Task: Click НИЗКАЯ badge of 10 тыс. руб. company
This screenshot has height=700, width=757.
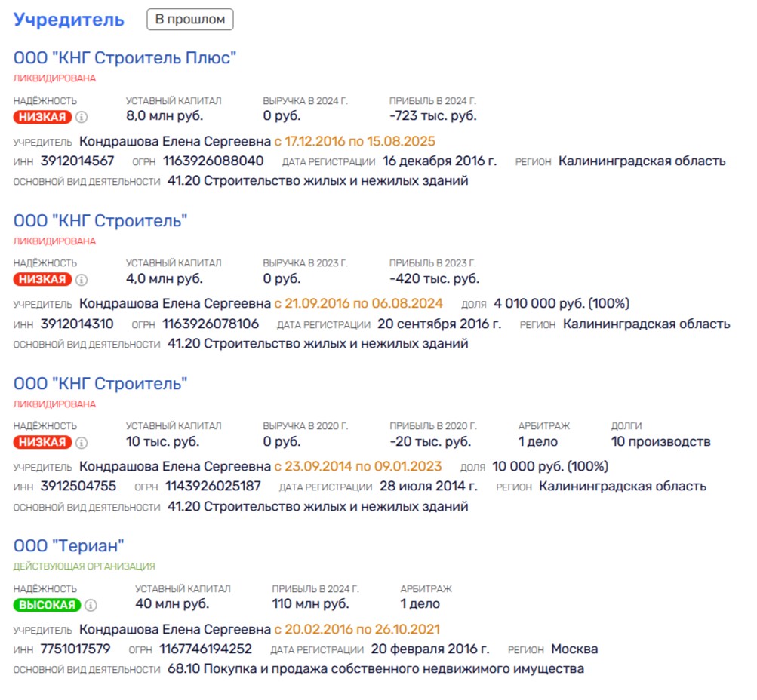Action: click(x=43, y=443)
